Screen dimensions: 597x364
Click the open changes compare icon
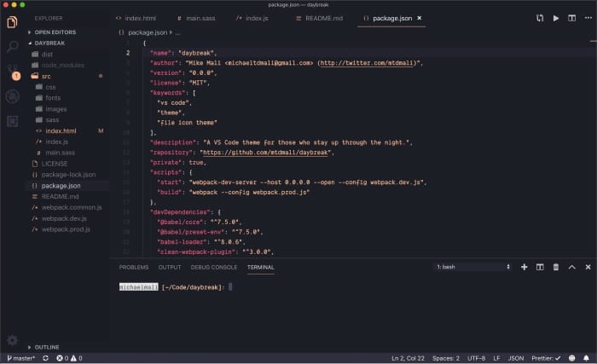click(540, 18)
